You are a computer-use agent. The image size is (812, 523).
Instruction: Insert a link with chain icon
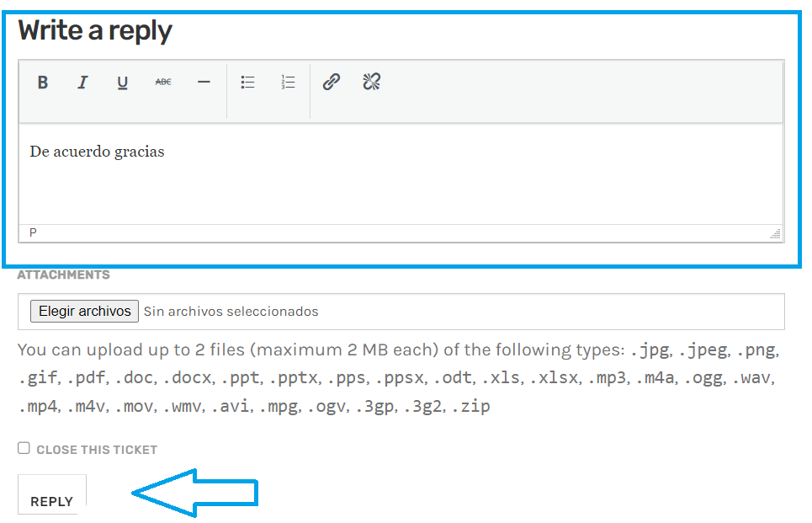(332, 82)
